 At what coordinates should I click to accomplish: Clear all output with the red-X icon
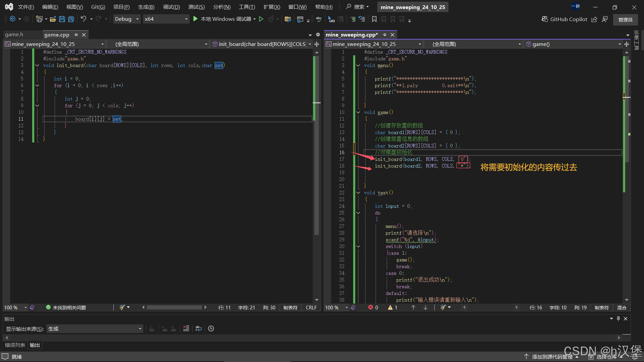pyautogui.click(x=186, y=328)
